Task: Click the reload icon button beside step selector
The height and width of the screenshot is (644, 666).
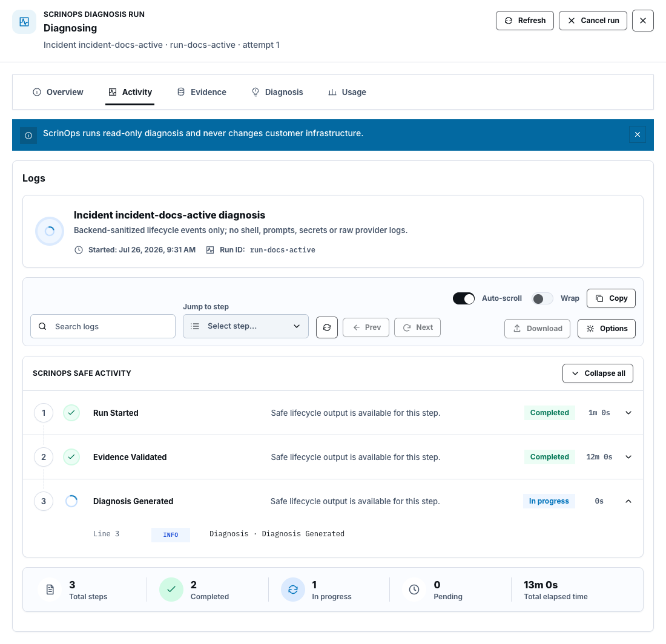Action: point(326,327)
